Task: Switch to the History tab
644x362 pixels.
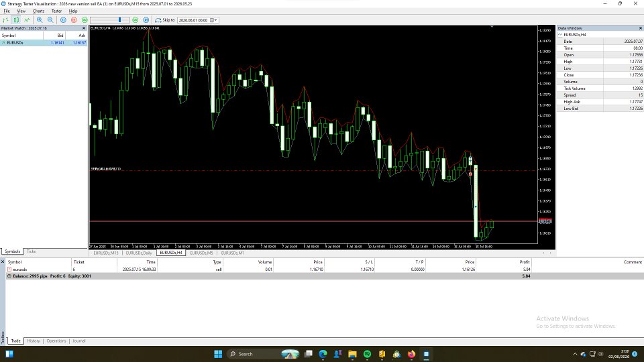Action: click(34, 341)
